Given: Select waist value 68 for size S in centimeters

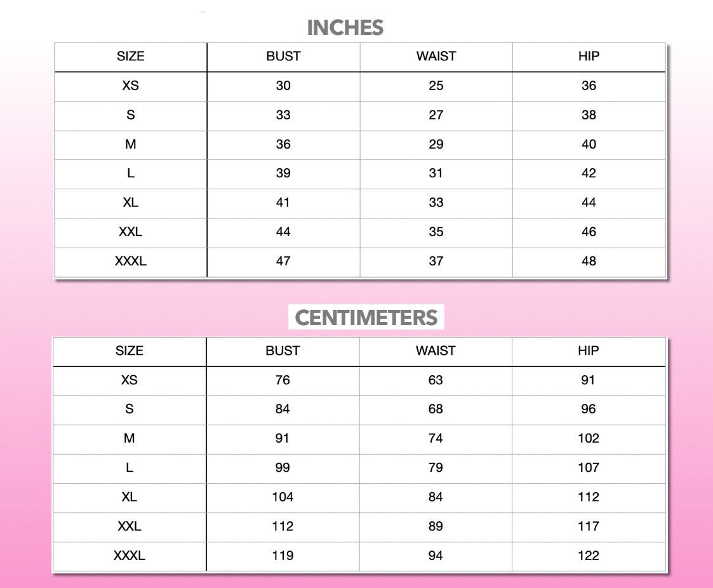Looking at the screenshot, I should 436,410.
